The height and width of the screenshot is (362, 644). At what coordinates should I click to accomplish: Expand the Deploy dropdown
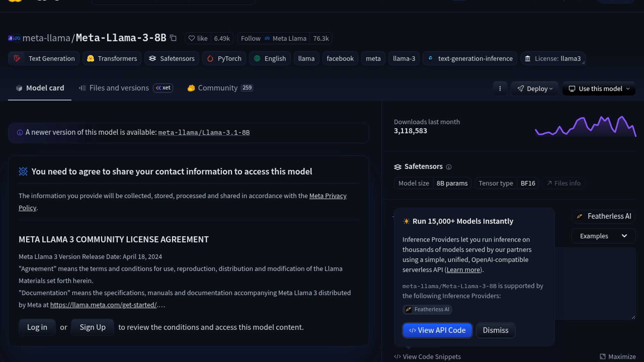(535, 88)
